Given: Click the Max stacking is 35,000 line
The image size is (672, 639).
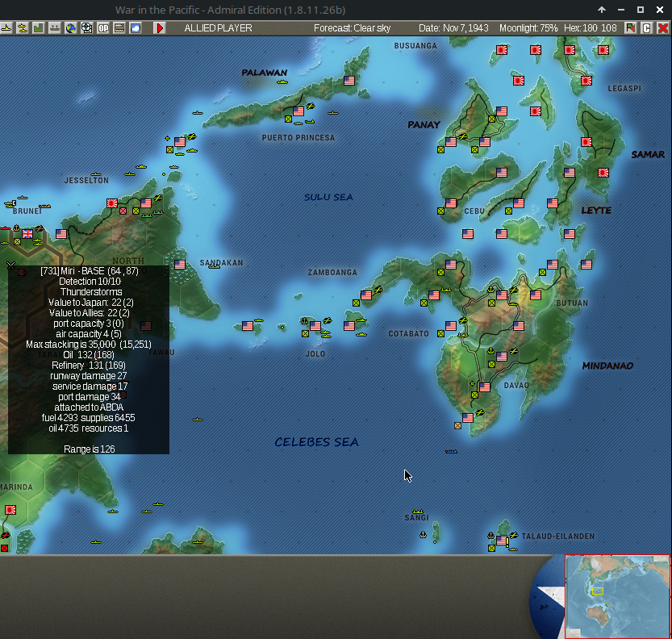Looking at the screenshot, I should point(88,345).
